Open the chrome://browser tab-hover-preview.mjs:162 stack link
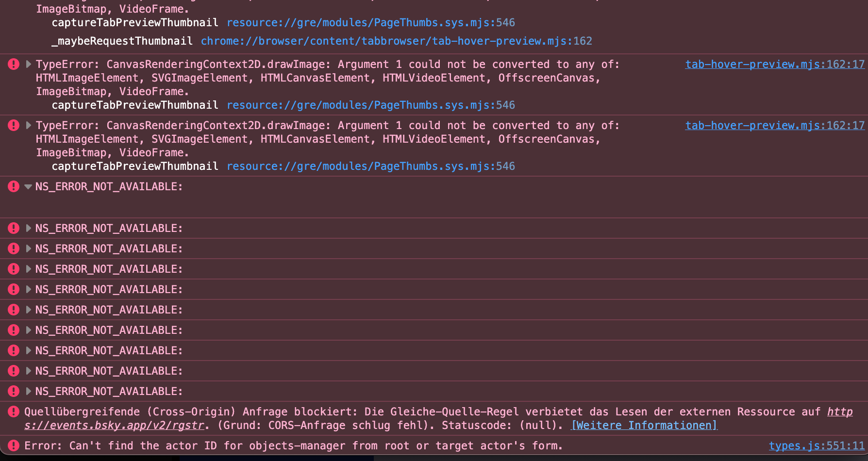Screen dimensions: 868x461 point(396,41)
